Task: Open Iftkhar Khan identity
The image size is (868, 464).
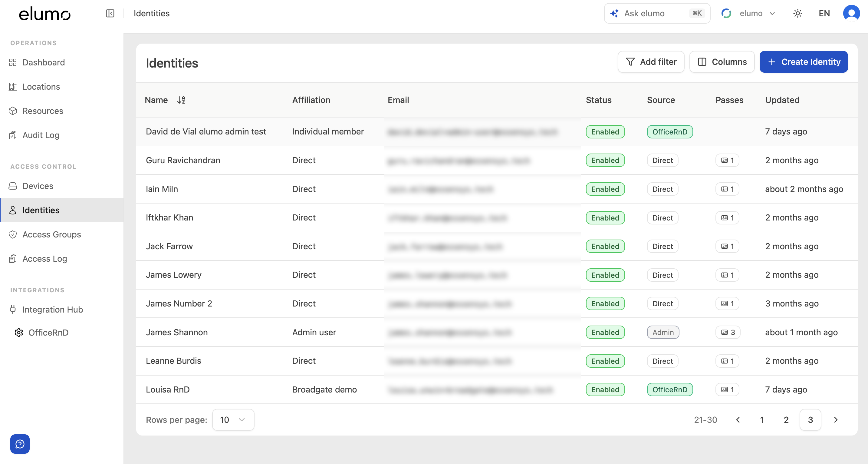Action: [497, 217]
